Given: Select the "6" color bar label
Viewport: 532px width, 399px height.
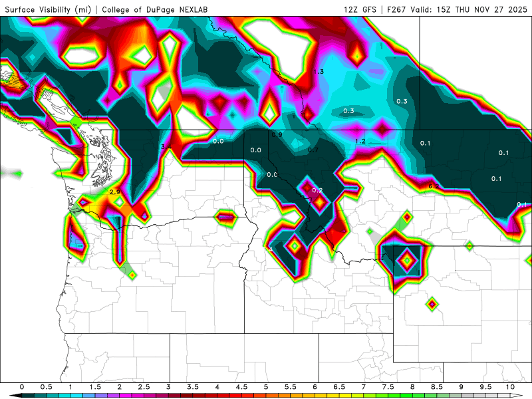Looking at the screenshot, I should point(315,387).
